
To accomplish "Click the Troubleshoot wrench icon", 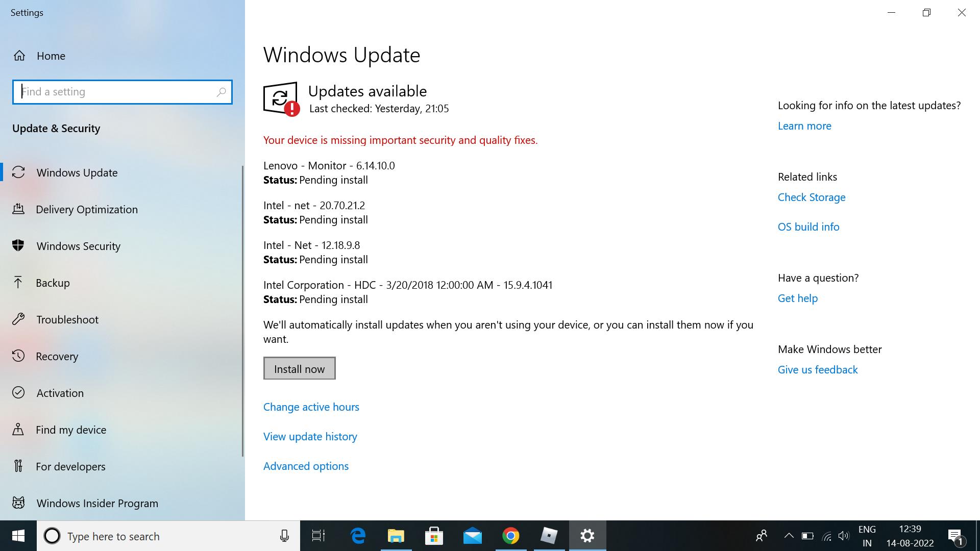I will pos(18,319).
